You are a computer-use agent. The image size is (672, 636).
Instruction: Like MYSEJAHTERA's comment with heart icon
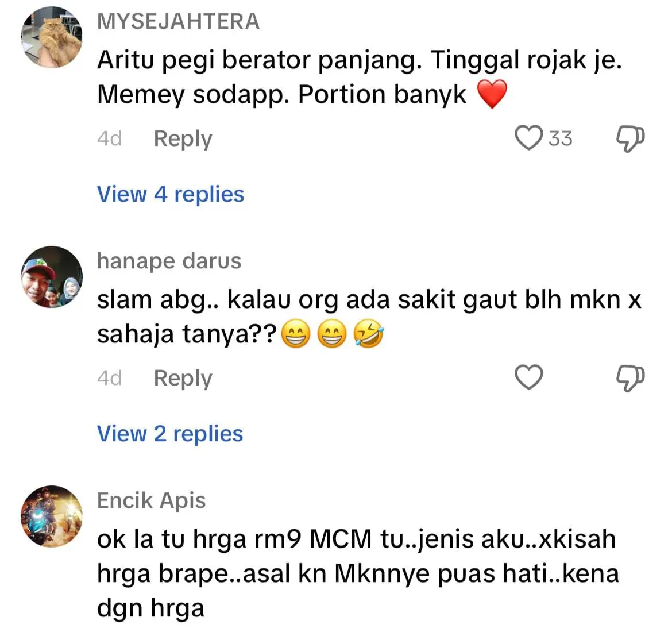click(x=528, y=138)
